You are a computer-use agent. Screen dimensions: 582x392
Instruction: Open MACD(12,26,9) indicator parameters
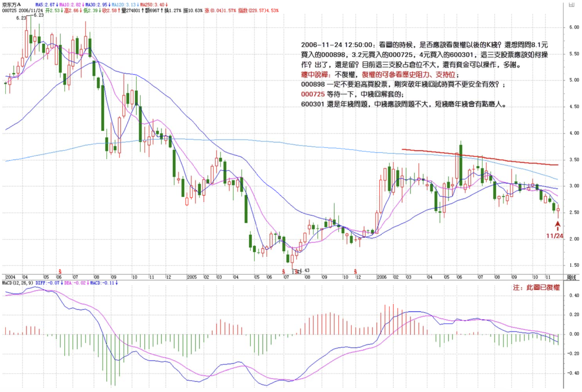(x=17, y=283)
